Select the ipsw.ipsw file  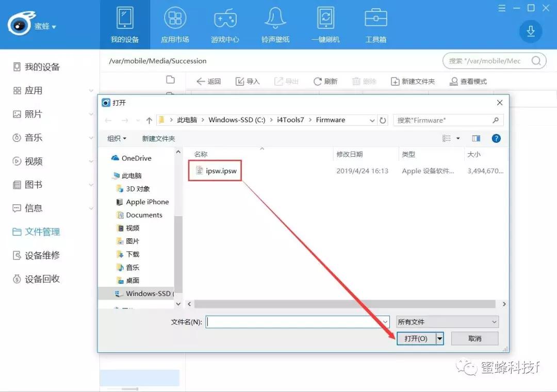pos(216,171)
